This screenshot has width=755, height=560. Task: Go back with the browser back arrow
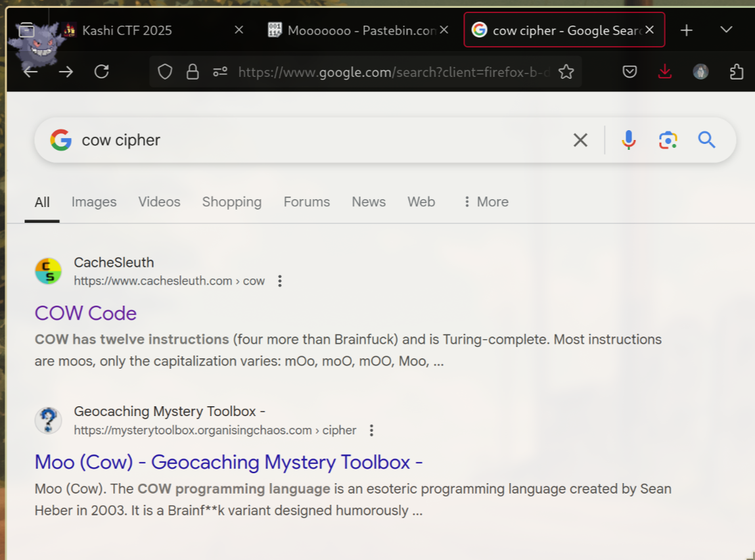[x=31, y=72]
